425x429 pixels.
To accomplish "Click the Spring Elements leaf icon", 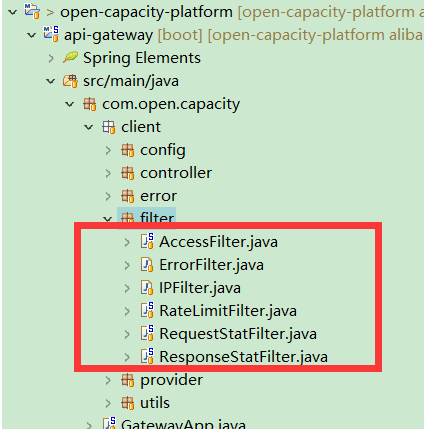I will [x=71, y=57].
